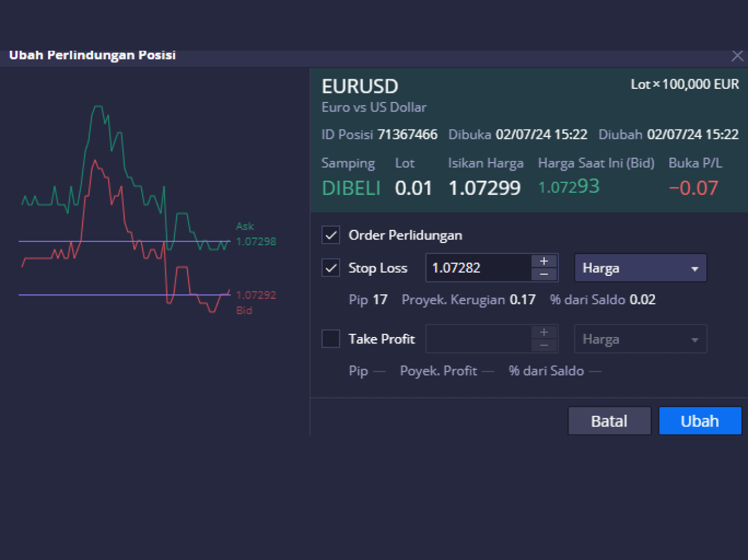This screenshot has height=560, width=748.
Task: Focus the Take Profit price input
Action: pos(478,339)
